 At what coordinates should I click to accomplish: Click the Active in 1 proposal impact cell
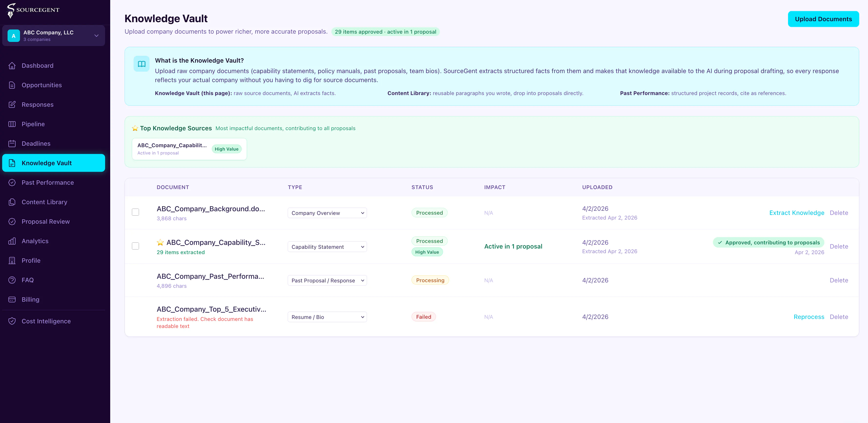pos(513,247)
